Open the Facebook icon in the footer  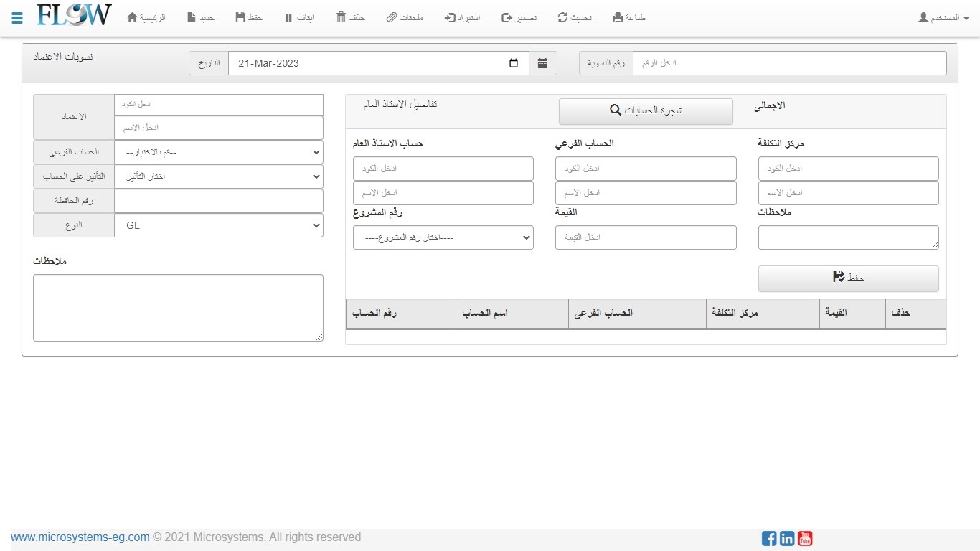point(769,538)
